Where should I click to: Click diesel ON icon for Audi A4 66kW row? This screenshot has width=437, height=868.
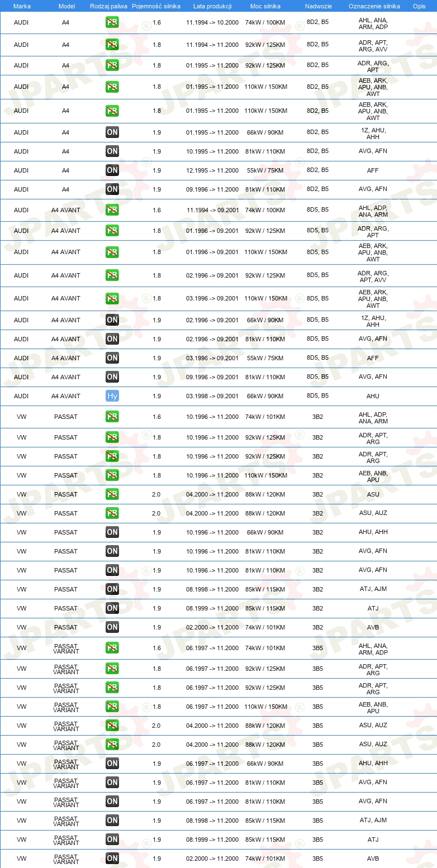[x=112, y=132]
